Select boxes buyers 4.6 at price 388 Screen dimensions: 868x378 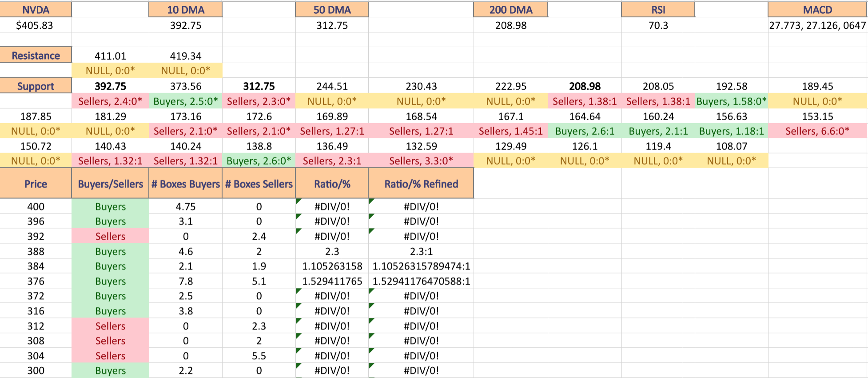pyautogui.click(x=186, y=251)
